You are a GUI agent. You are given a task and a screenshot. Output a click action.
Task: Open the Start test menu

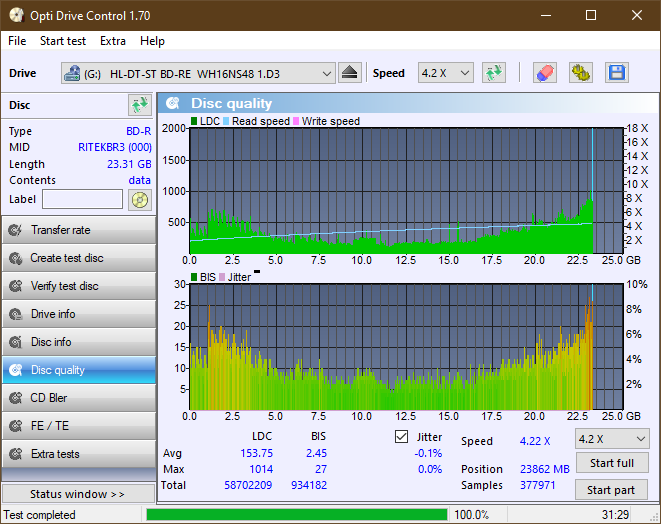point(63,41)
